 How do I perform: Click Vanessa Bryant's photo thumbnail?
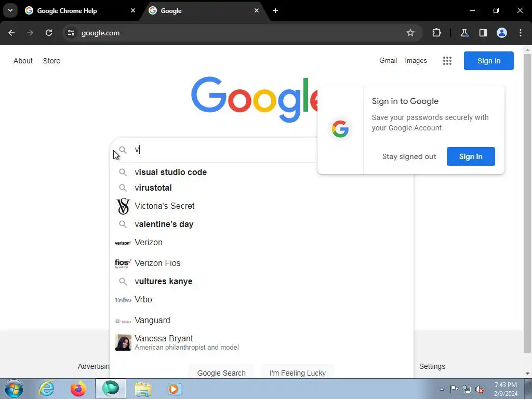click(123, 342)
